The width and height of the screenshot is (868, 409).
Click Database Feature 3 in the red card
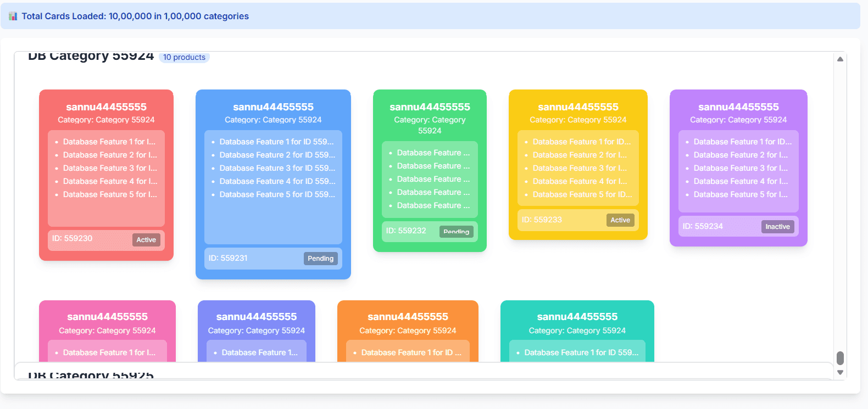pyautogui.click(x=110, y=168)
